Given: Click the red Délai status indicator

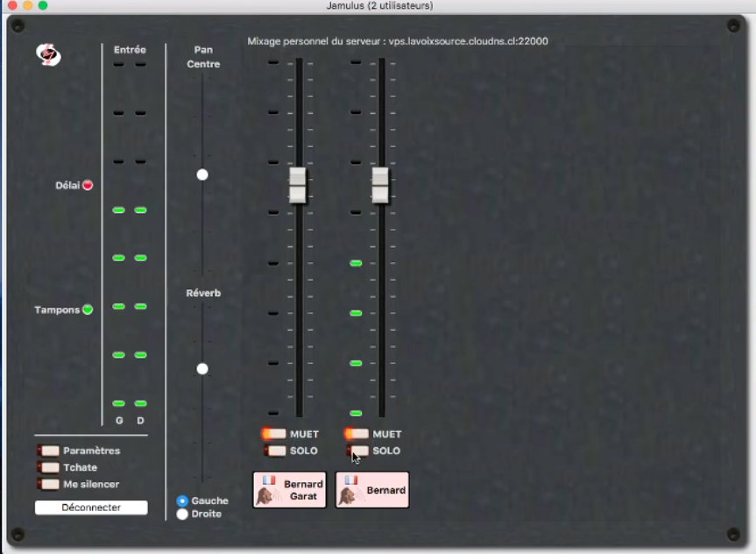Looking at the screenshot, I should pos(88,185).
